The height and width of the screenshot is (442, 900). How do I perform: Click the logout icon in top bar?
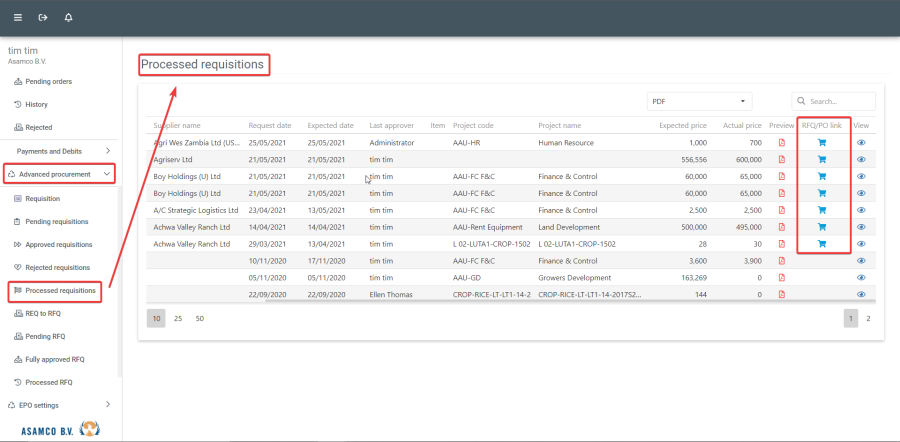click(x=43, y=18)
